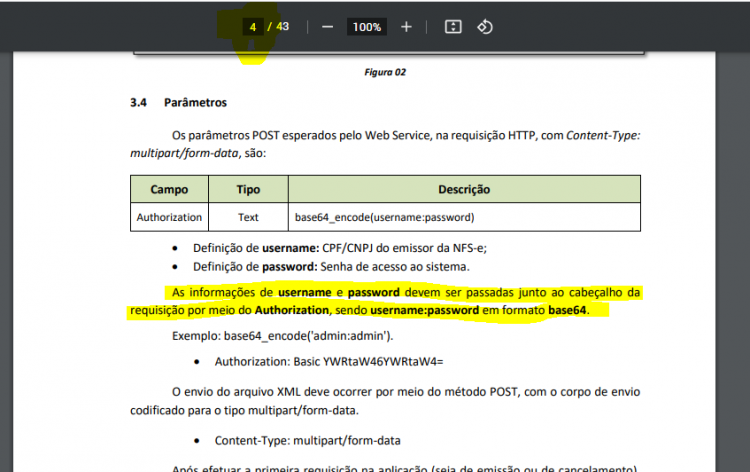
Task: Select 'Authorization: Basic YWRtaW46YWRtaW4=' line
Action: [329, 362]
